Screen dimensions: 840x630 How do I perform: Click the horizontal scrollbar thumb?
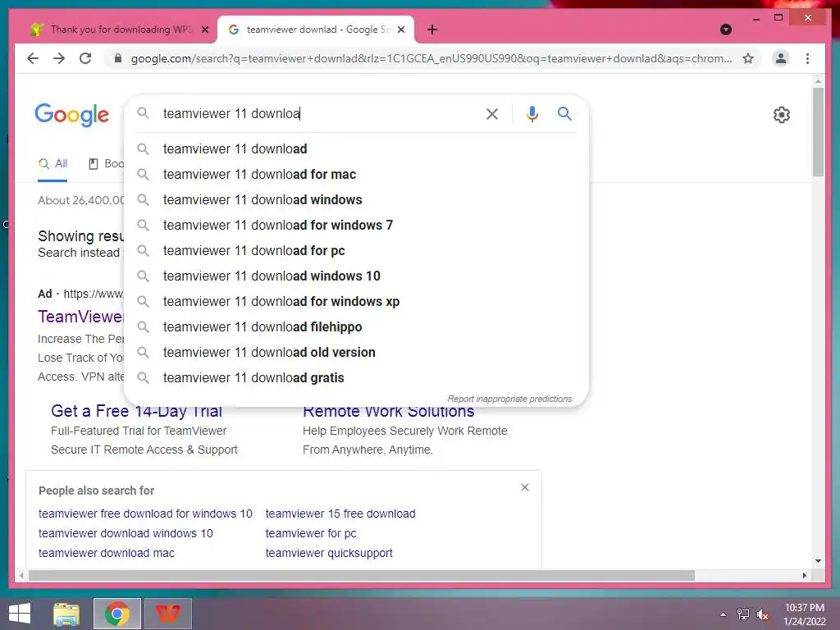pos(362,575)
